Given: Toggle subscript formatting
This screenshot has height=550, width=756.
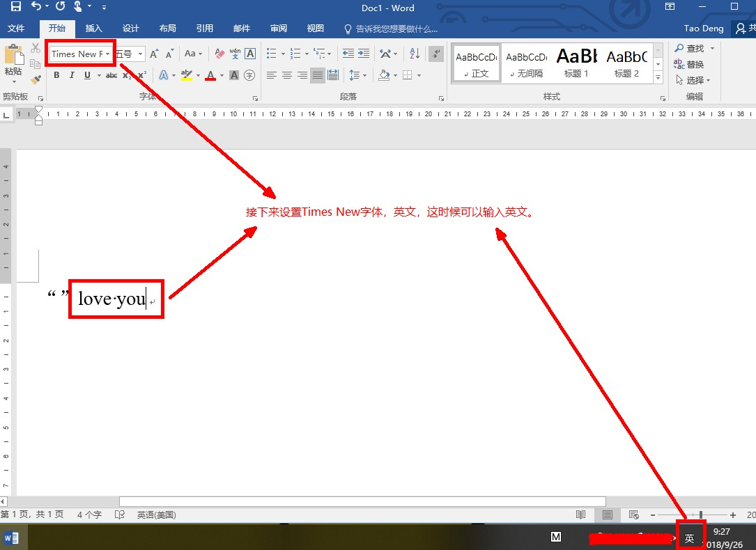Looking at the screenshot, I should (x=126, y=75).
